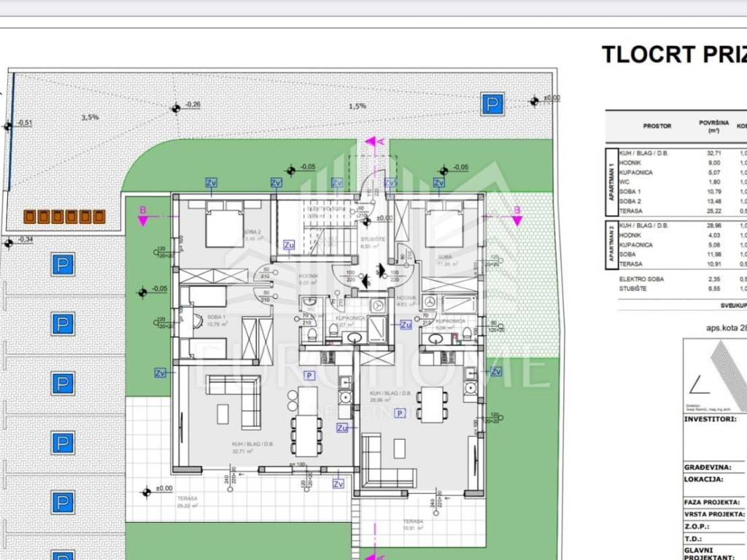Click the small P tag near the kitchen island
747x560 pixels.
[309, 376]
